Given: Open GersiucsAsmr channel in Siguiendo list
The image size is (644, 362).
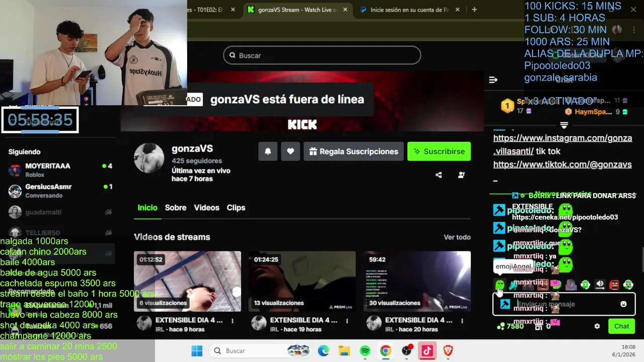Looking at the screenshot, I should point(60,191).
